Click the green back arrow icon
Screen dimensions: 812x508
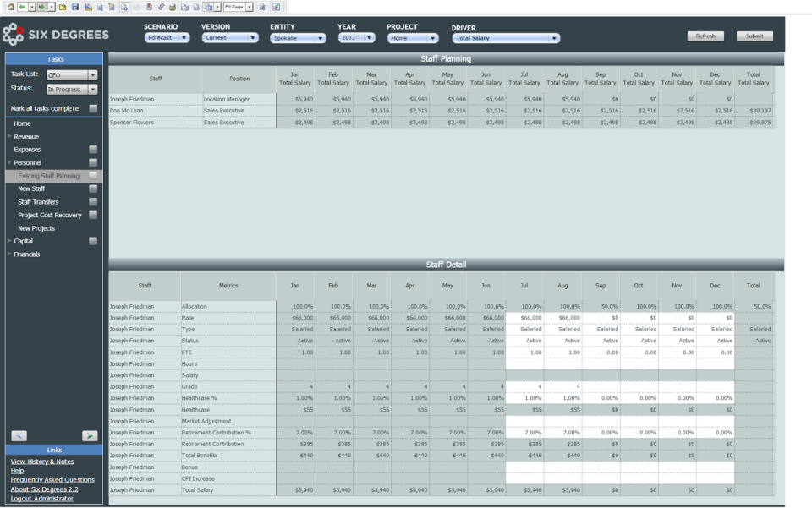[x=22, y=8]
